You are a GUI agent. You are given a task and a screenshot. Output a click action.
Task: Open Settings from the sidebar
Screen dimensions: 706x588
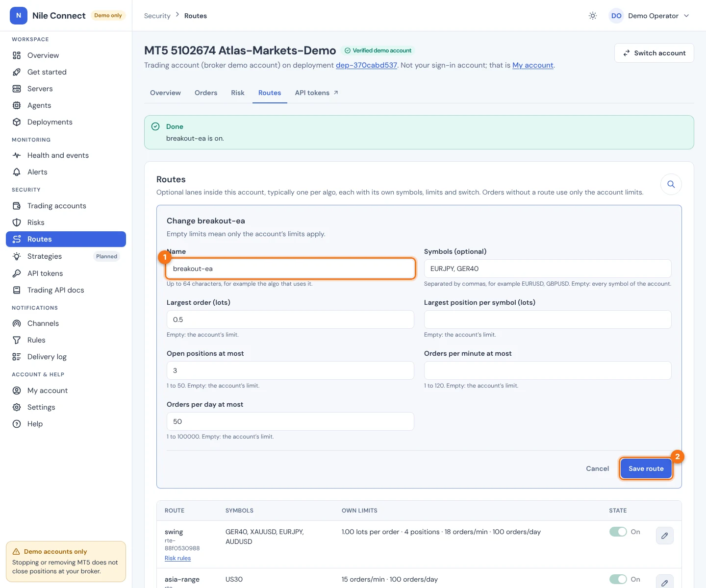(66, 407)
